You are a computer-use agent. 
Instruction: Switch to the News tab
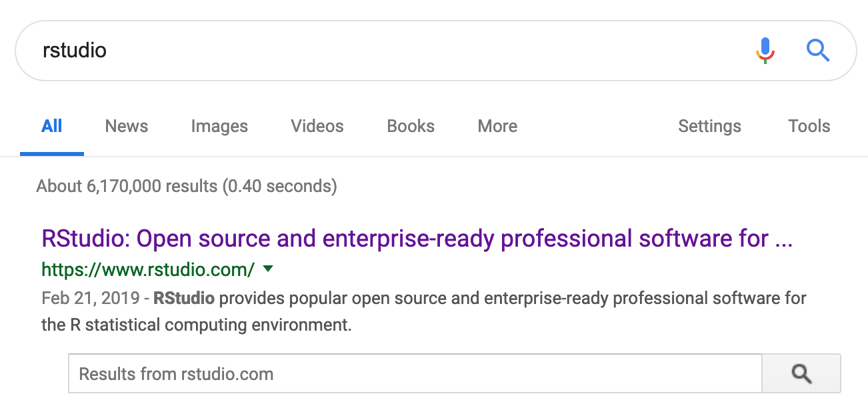127,126
